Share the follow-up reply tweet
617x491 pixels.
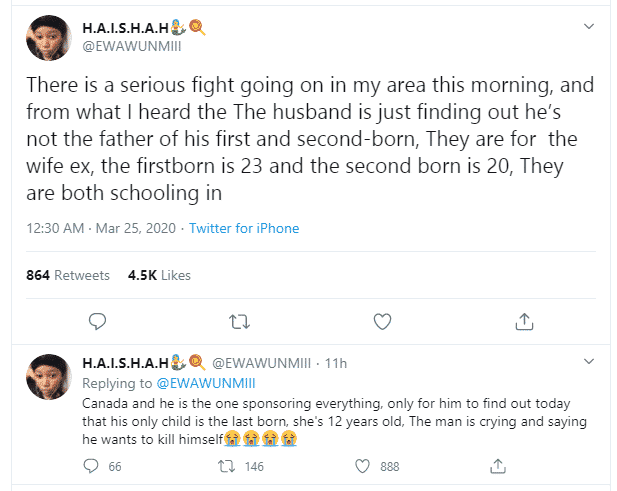[497, 466]
